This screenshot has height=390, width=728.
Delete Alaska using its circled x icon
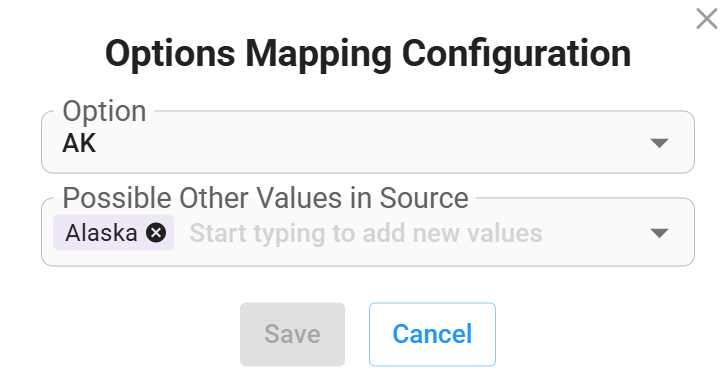point(156,233)
